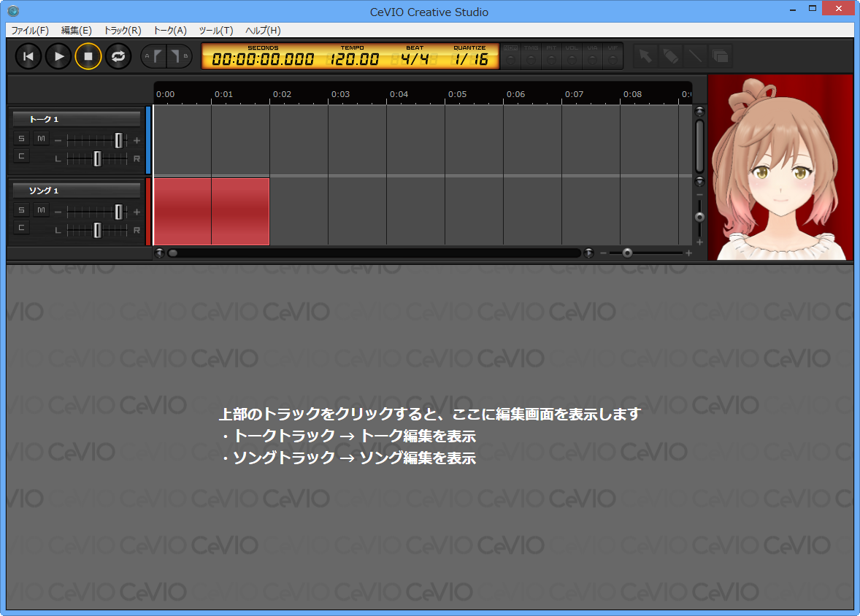This screenshot has width=860, height=616.
Task: Click the vertical track scrollbar thumb
Action: [x=699, y=146]
